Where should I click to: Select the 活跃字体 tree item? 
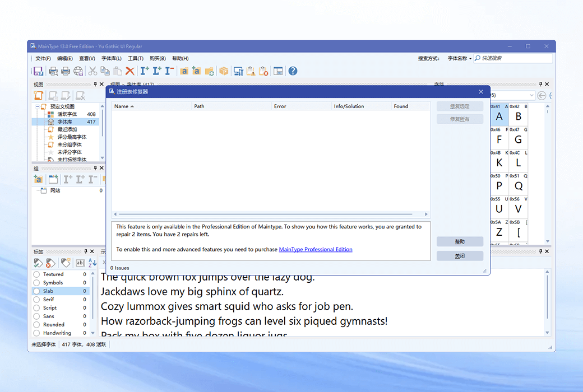click(67, 114)
